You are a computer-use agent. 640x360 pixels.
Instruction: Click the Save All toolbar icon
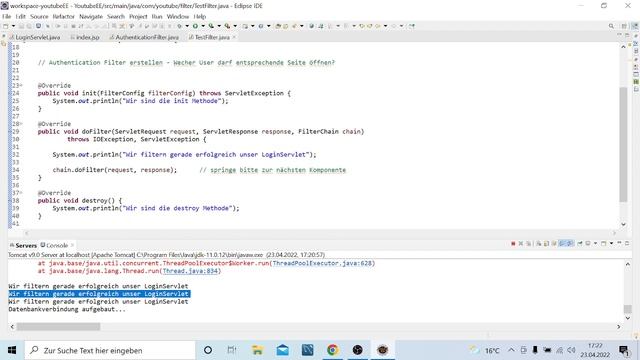point(29,26)
